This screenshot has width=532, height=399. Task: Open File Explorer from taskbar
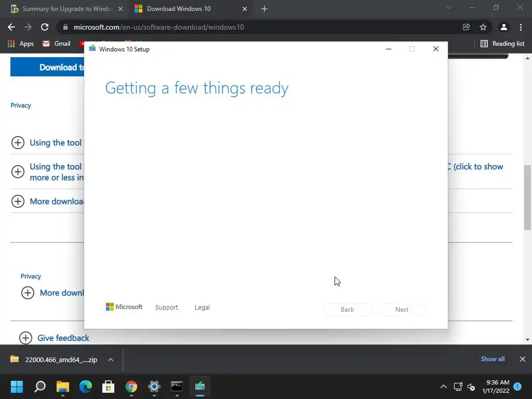point(63,387)
